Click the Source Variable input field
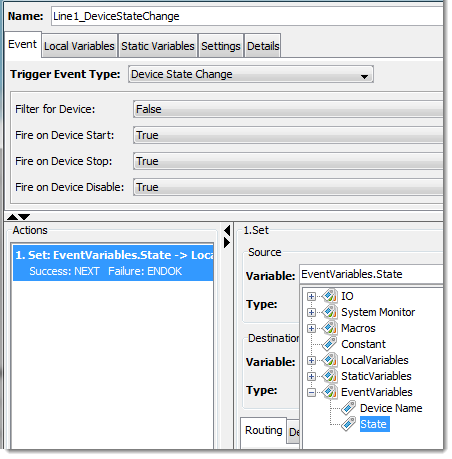This screenshot has width=452, height=459. 371,274
